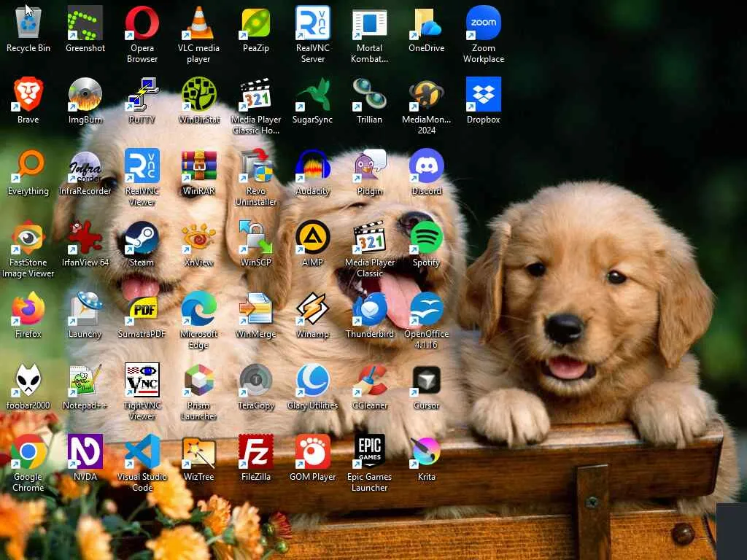Select the WinSCP padlock icon

tap(256, 237)
